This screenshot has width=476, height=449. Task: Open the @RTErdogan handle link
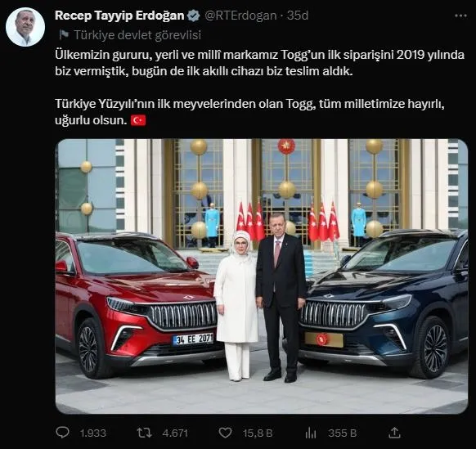point(240,16)
